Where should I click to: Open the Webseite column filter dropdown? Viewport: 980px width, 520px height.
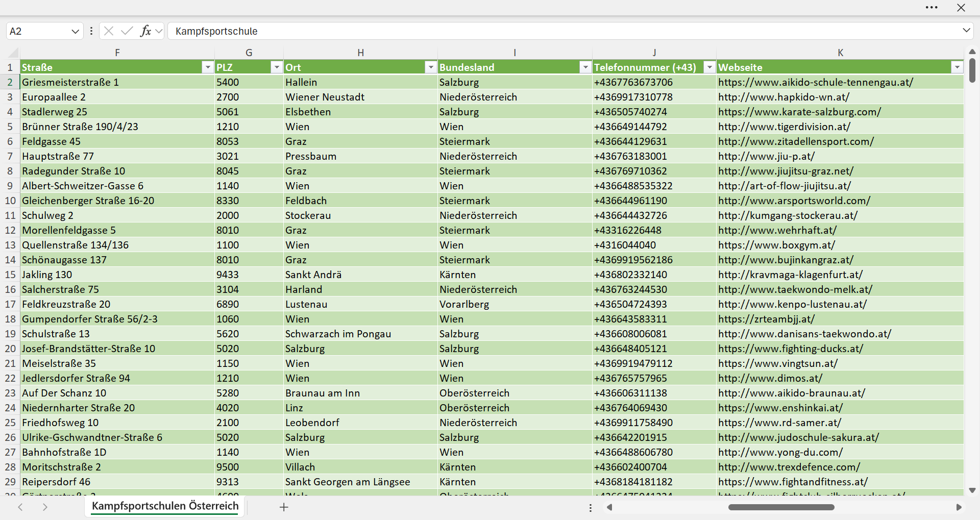pyautogui.click(x=957, y=67)
